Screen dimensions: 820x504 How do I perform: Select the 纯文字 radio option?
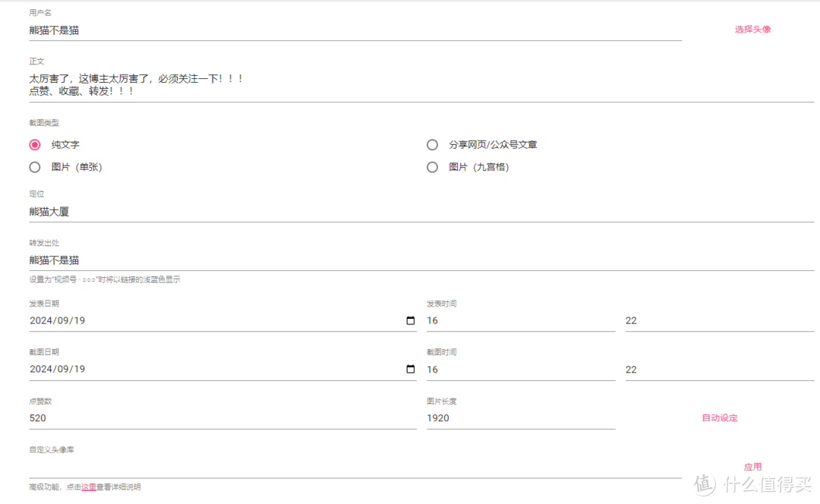click(35, 144)
